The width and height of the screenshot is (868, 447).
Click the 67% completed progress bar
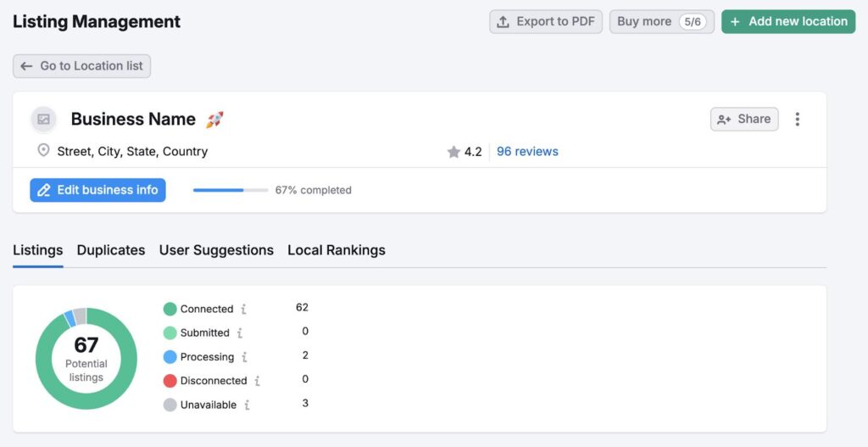point(231,190)
